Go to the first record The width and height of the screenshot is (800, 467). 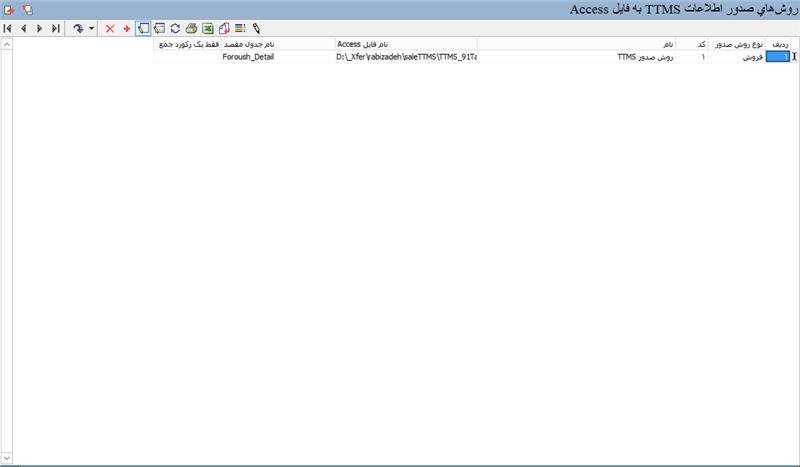pyautogui.click(x=8, y=29)
